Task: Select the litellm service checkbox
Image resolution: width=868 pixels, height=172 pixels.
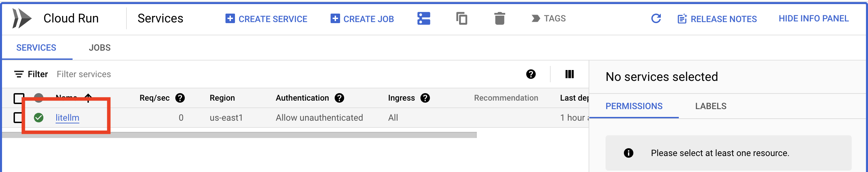Action: (x=18, y=118)
